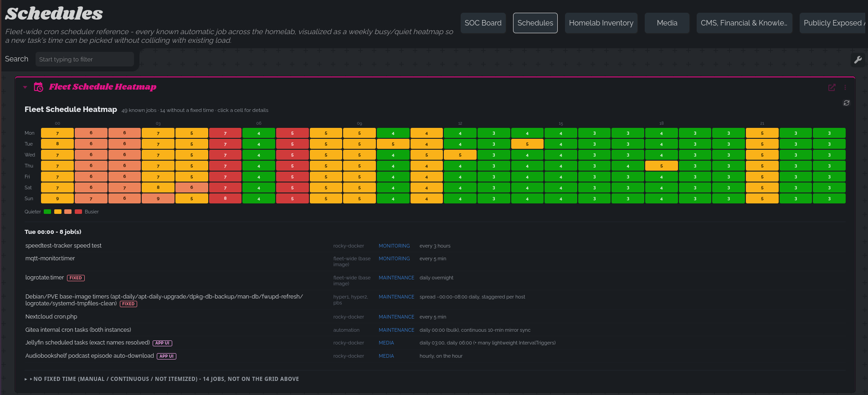Select the Sat 03:00 heatmap cell showing 8
Screen dimensions: 868x395
point(158,187)
